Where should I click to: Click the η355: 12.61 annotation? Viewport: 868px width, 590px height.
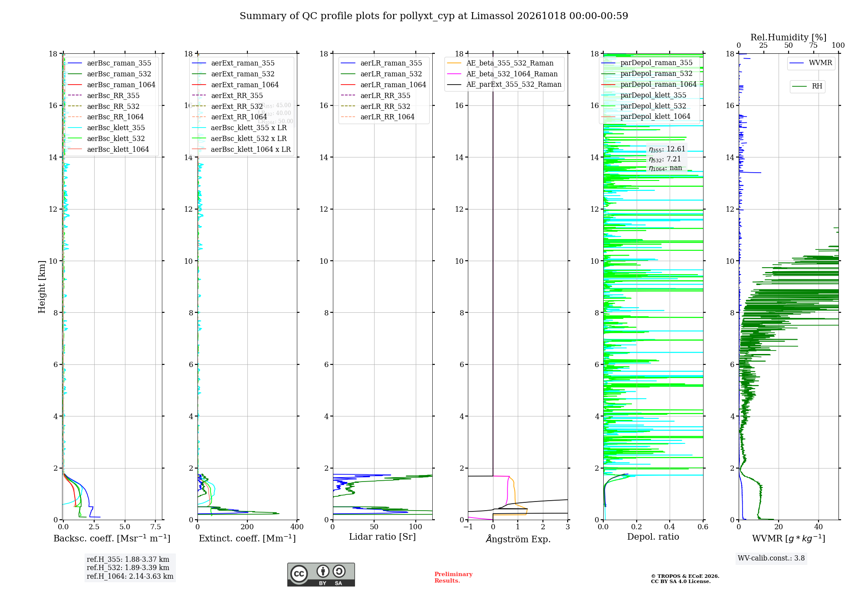coord(667,149)
